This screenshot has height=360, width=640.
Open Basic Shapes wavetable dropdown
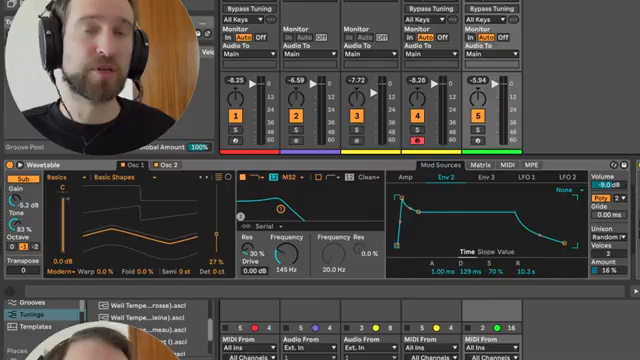click(x=125, y=177)
